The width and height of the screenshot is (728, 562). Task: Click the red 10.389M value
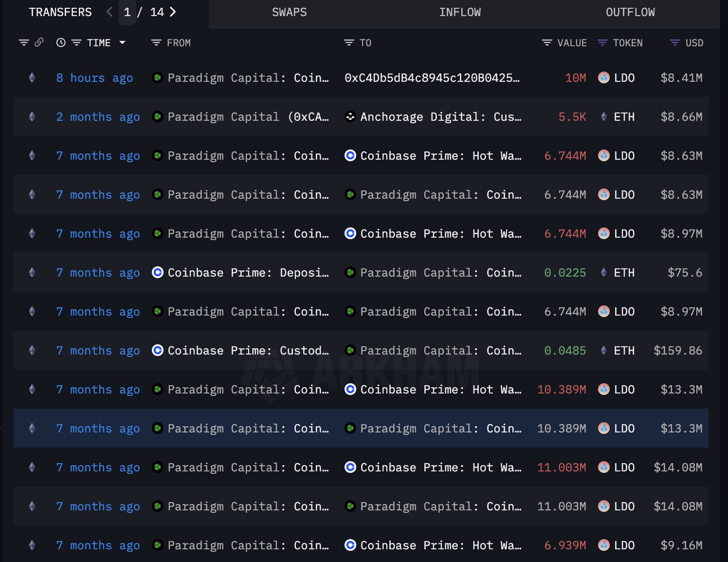pos(562,390)
